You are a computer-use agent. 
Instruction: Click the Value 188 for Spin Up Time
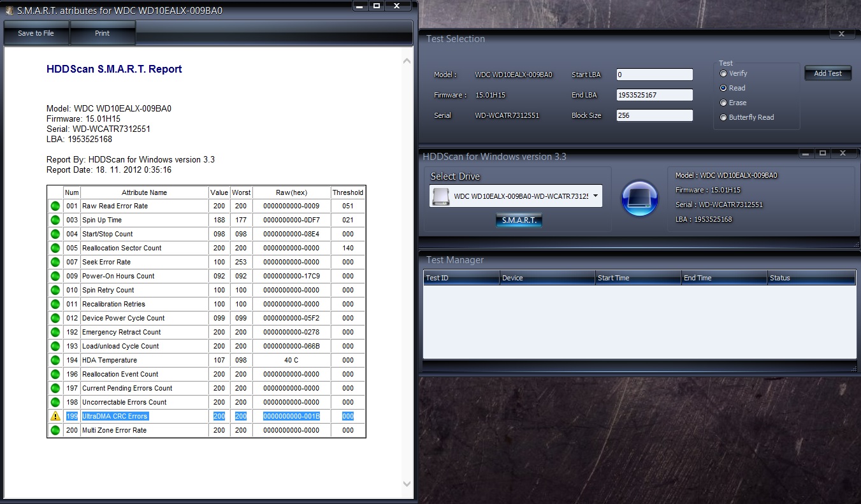[x=219, y=220]
